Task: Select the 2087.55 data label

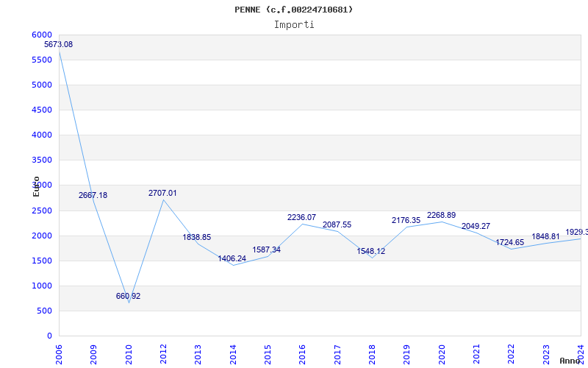Action: click(x=337, y=224)
